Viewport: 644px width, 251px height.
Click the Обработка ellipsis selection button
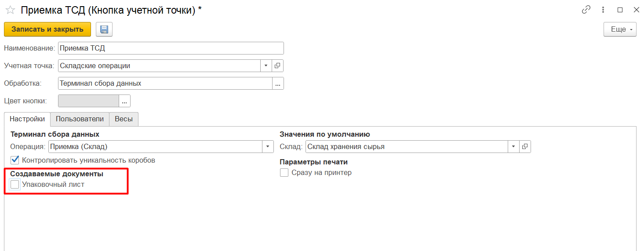(277, 84)
